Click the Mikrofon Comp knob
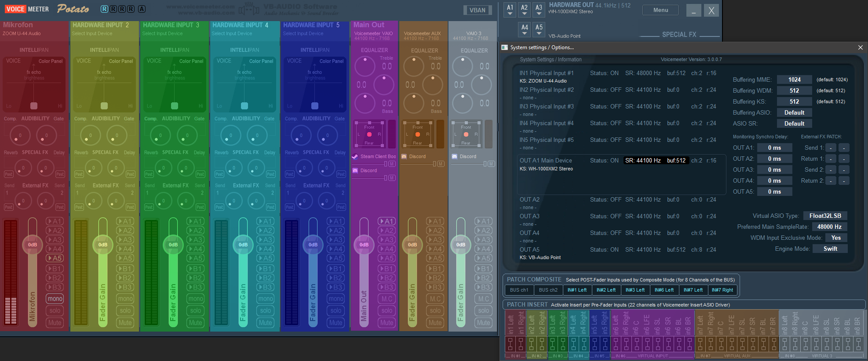868x361 pixels. [20, 135]
